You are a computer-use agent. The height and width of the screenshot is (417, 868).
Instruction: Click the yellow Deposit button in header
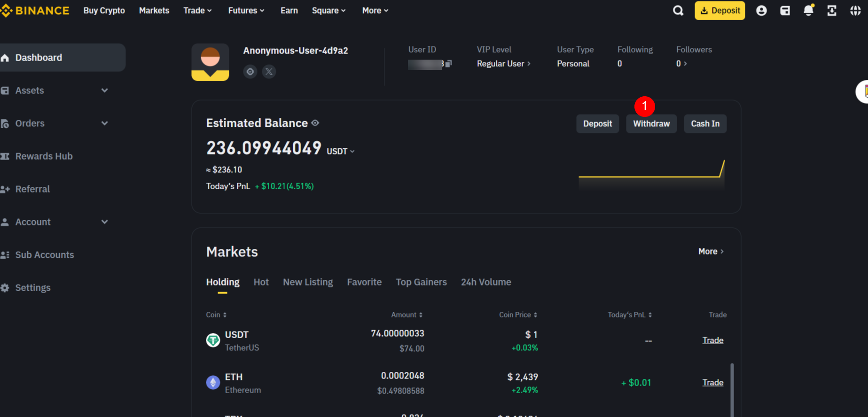coord(719,10)
